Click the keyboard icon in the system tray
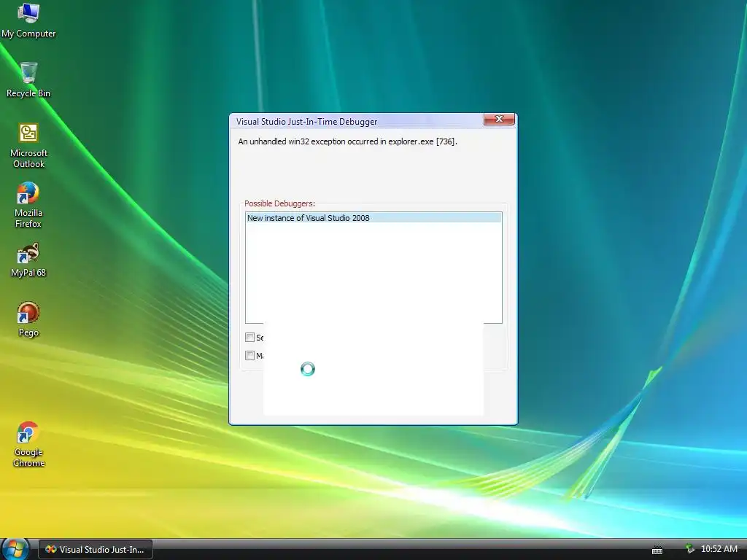This screenshot has height=560, width=747. (657, 550)
